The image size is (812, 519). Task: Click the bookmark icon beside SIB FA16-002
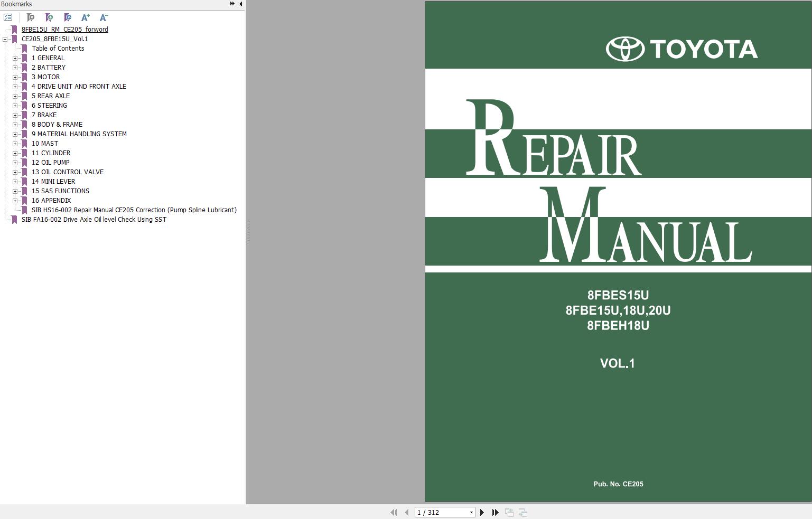14,220
